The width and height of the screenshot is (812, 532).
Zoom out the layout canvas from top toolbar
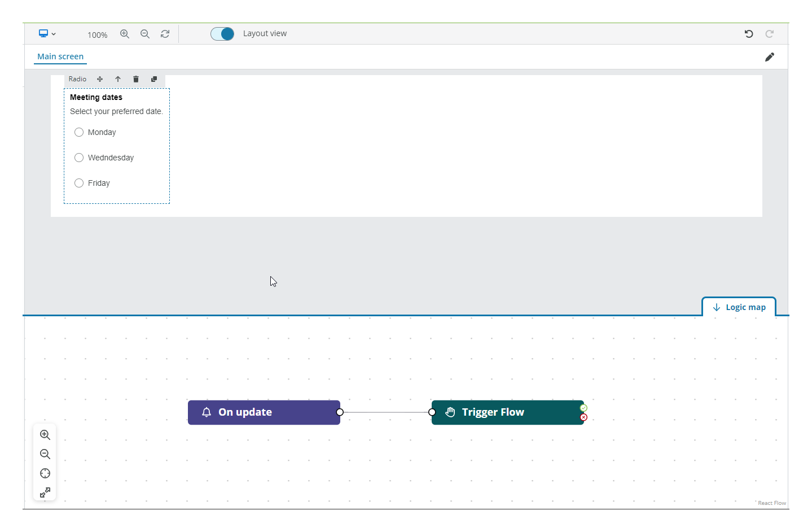(x=145, y=34)
